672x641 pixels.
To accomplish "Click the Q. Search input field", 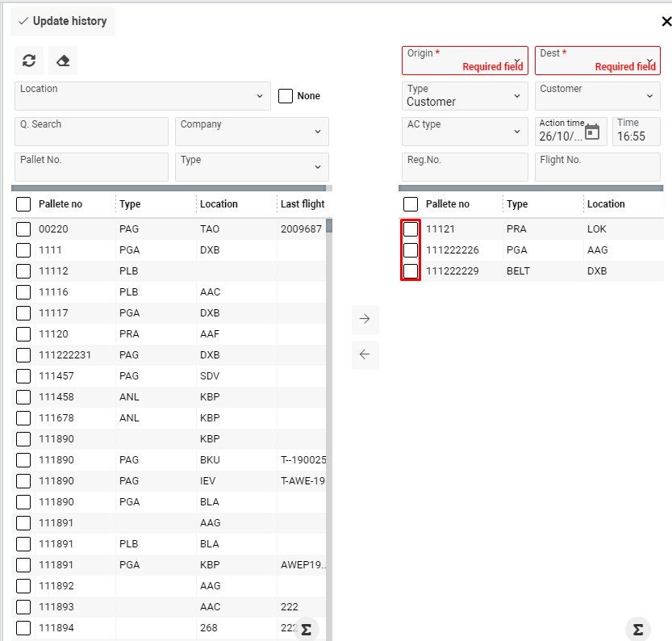I will [x=91, y=132].
